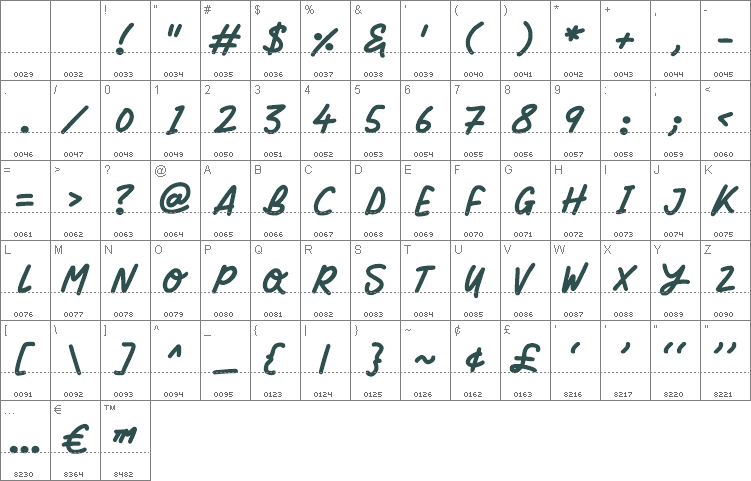
Task: Pick the cent sign glyph 0162
Action: (x=476, y=360)
